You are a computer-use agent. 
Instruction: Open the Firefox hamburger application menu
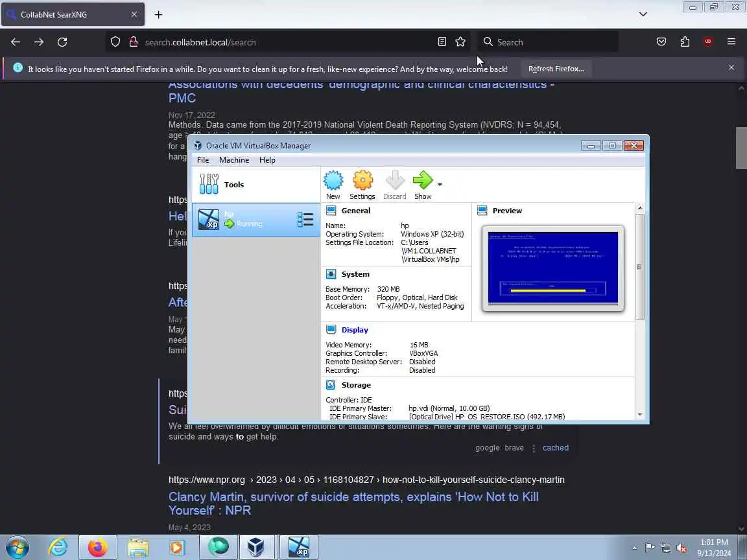tap(731, 42)
